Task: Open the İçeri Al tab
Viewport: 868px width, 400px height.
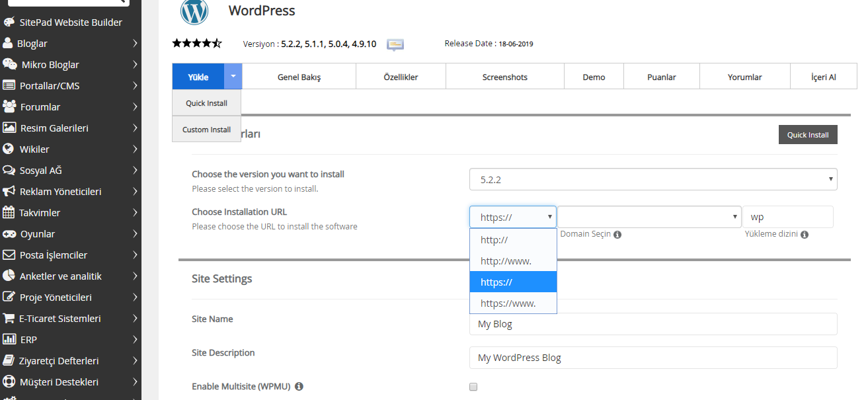Action: coord(824,77)
